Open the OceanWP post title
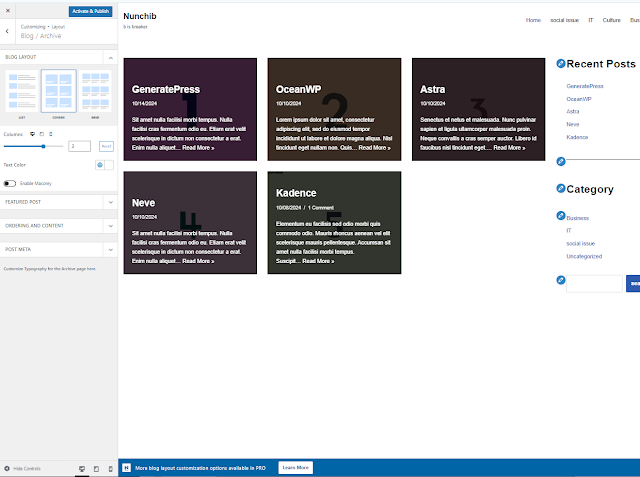This screenshot has width=640, height=477. pyautogui.click(x=298, y=89)
